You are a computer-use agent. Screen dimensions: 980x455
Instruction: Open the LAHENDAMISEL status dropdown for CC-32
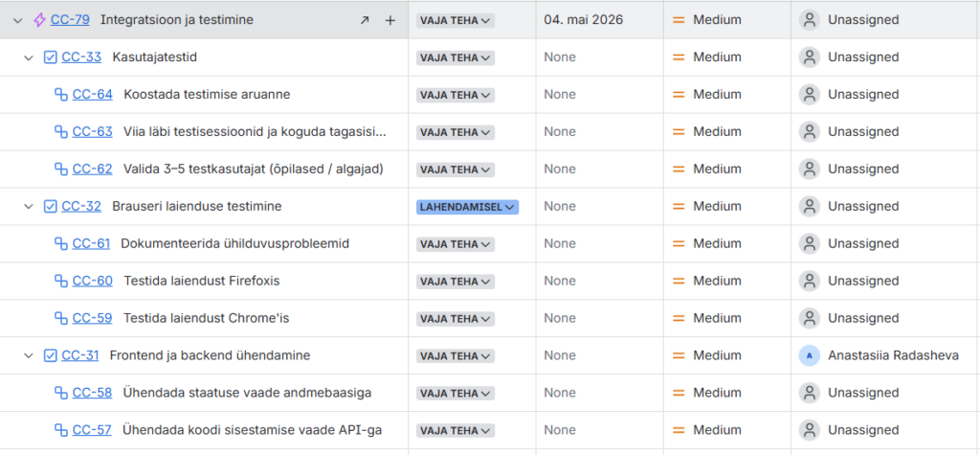pos(467,207)
